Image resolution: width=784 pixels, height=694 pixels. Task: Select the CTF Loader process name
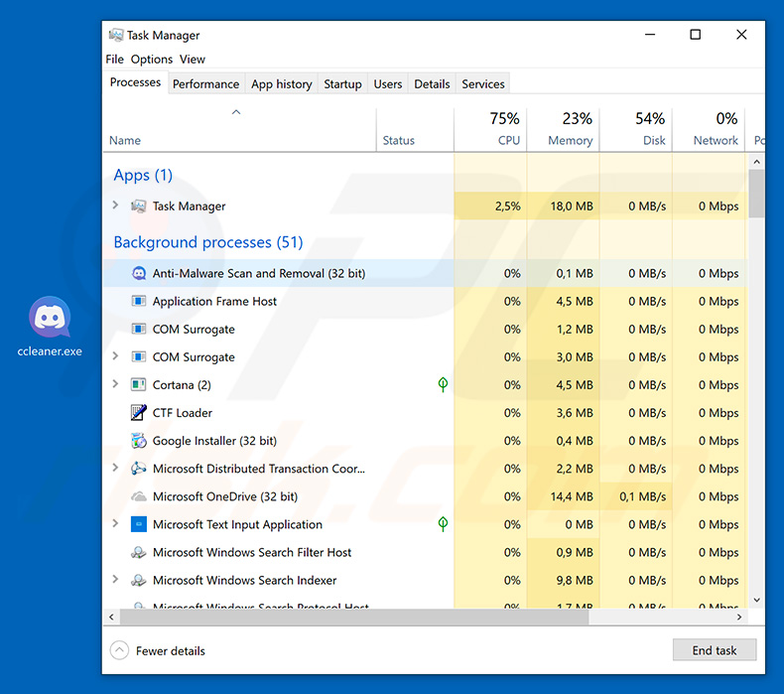click(183, 413)
